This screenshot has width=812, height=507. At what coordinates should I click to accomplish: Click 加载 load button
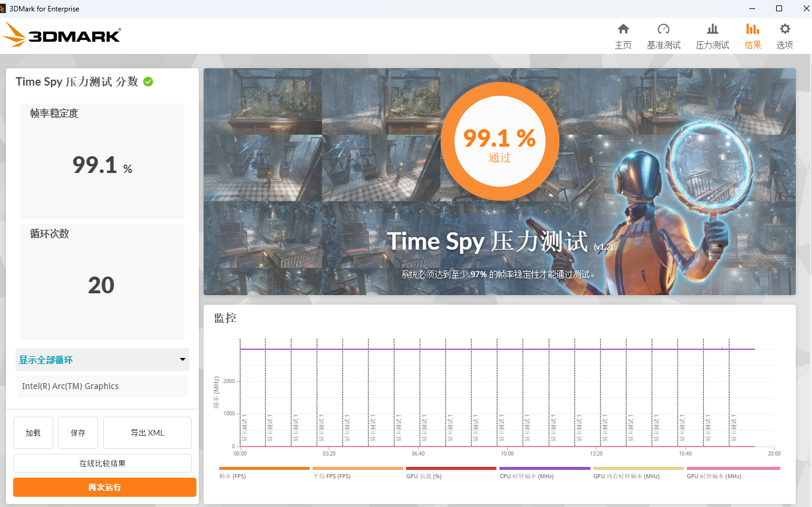(x=33, y=433)
